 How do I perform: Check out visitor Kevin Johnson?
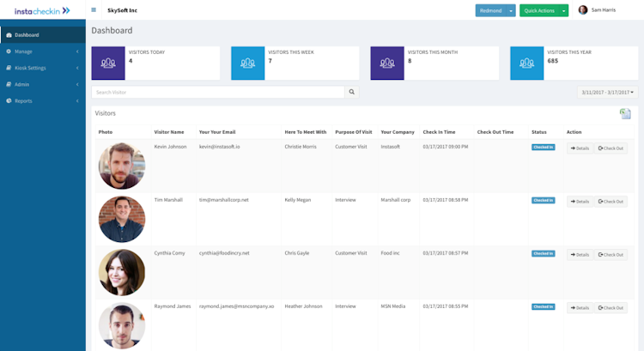pos(611,148)
